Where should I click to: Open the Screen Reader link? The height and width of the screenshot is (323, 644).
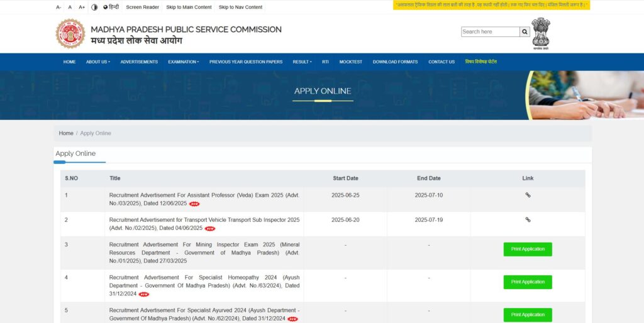point(142,7)
